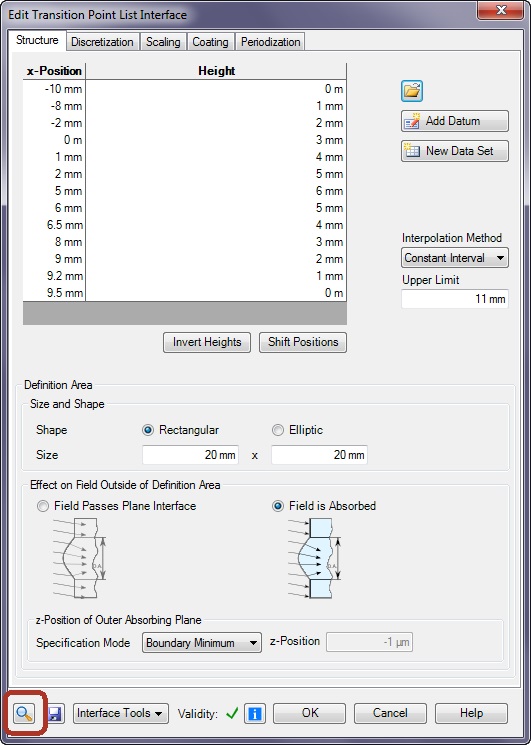Switch to the Periodization tab
This screenshot has height=745, width=531.
[x=270, y=42]
